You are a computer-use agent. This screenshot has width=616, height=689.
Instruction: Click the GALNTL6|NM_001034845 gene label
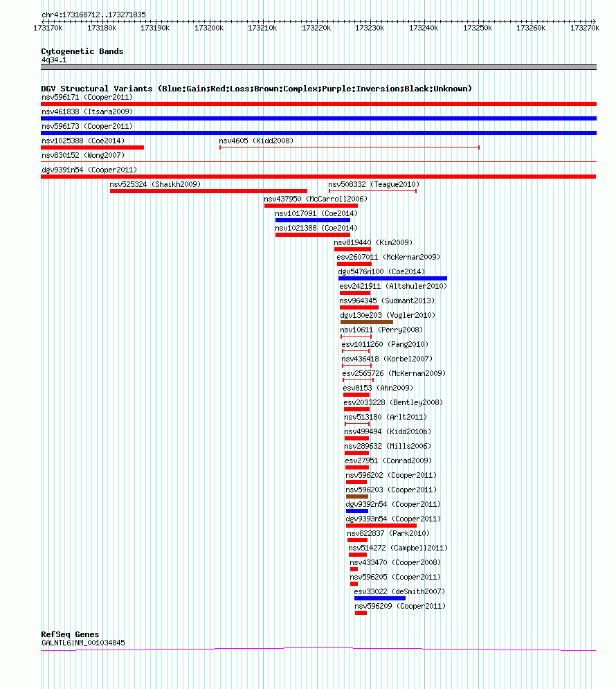point(83,643)
